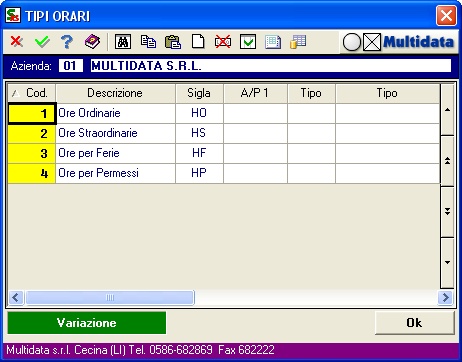The image size is (462, 362).
Task: Click the Sigla column header
Action: tap(199, 93)
